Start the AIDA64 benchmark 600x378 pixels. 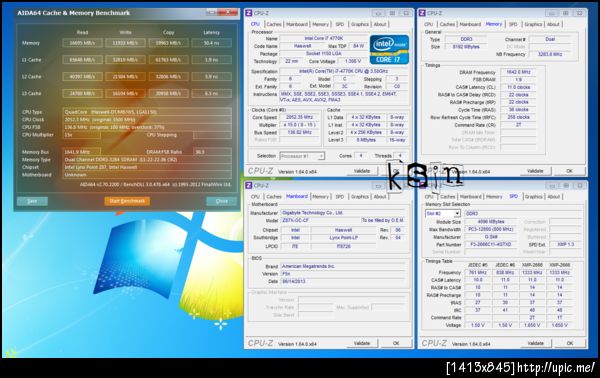(127, 201)
